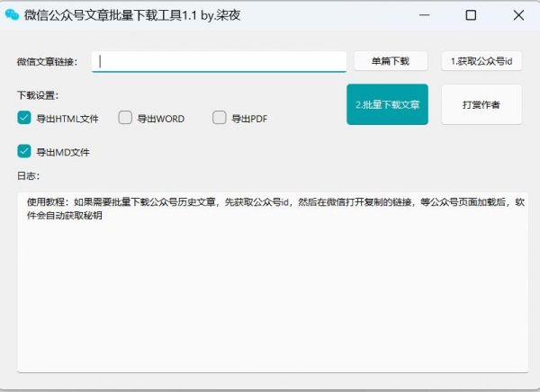Screen dimensions: 540x392
Task: Focus the 微信文章链接 input field
Action: (219, 62)
